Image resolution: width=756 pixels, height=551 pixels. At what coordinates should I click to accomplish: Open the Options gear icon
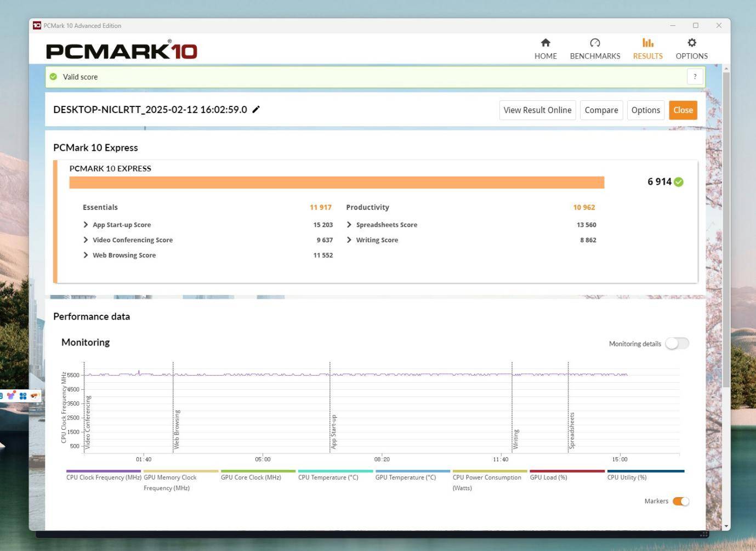click(x=692, y=43)
